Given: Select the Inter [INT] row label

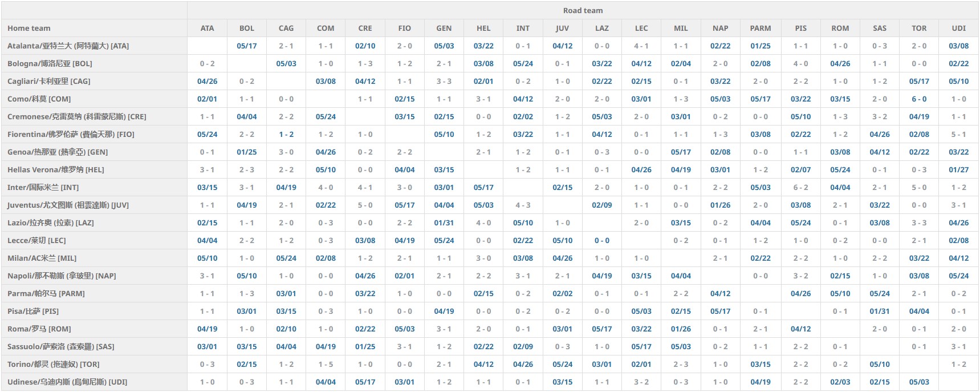Looking at the screenshot, I should tap(43, 187).
